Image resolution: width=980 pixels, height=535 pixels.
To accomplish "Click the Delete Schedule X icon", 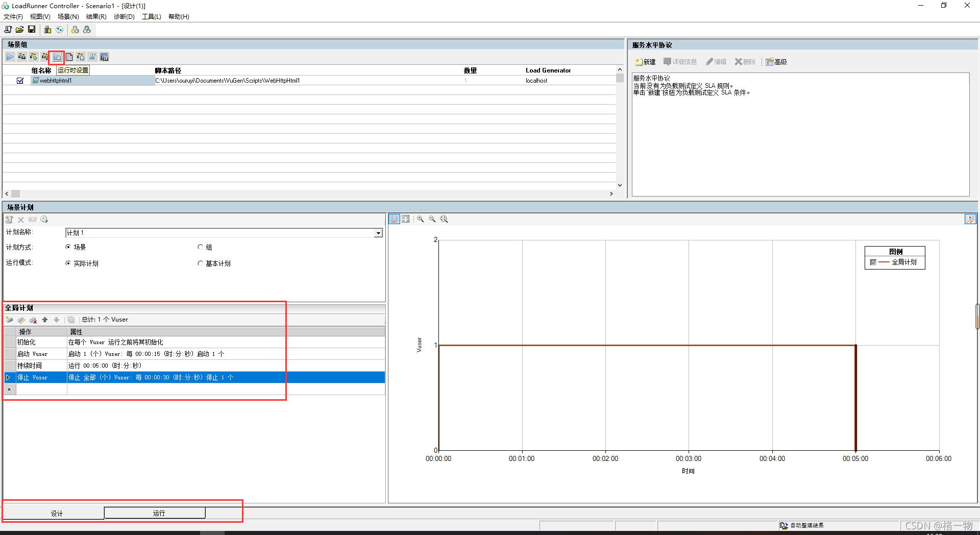I will [x=21, y=220].
